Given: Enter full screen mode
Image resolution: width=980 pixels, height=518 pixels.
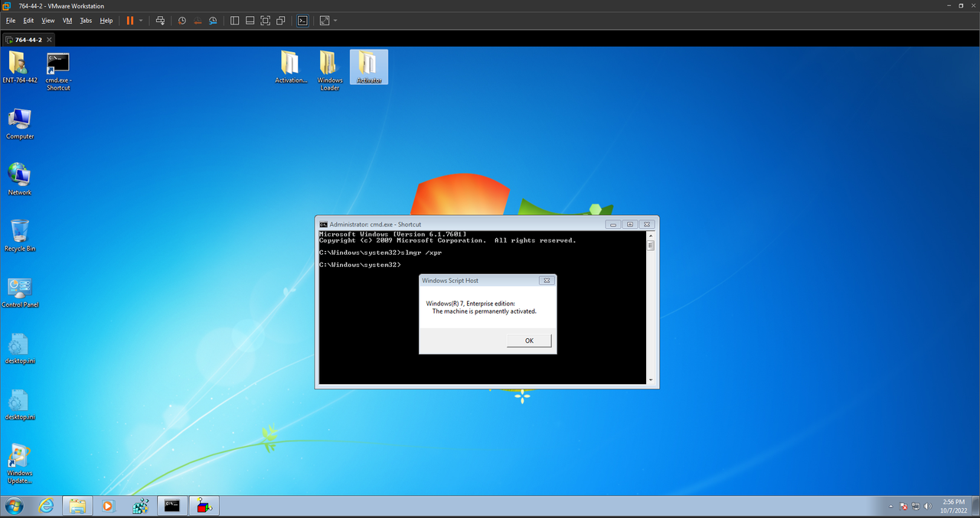Looking at the screenshot, I should point(265,21).
